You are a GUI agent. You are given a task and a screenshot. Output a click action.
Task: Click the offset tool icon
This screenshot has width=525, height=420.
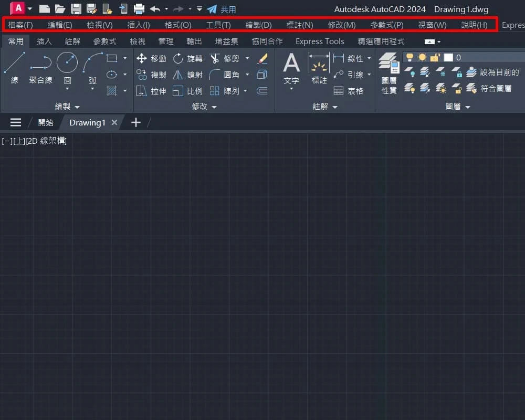coord(262,91)
